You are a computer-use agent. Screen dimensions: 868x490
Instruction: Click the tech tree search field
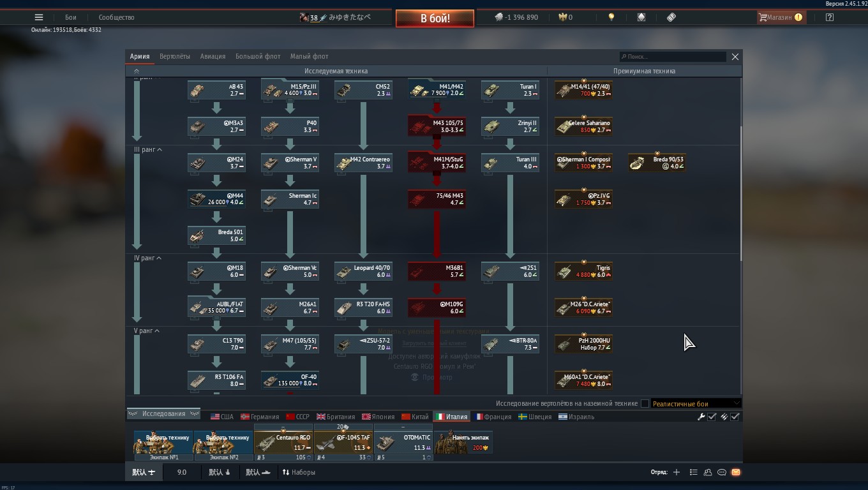pyautogui.click(x=673, y=57)
